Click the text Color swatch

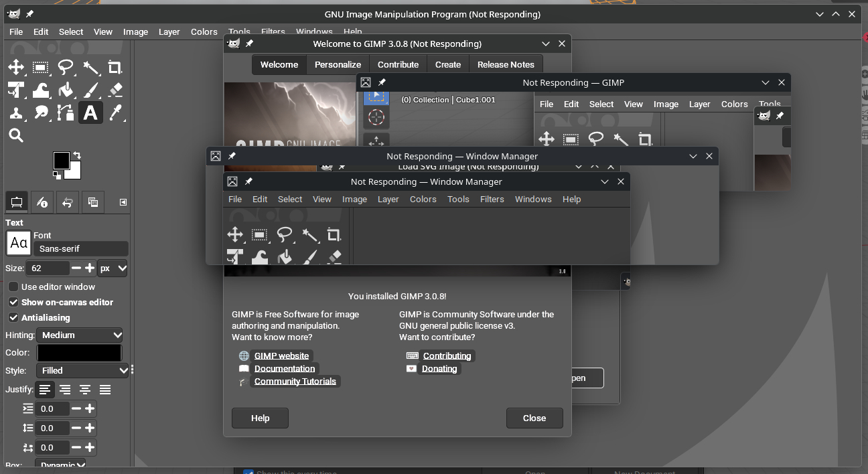point(79,353)
